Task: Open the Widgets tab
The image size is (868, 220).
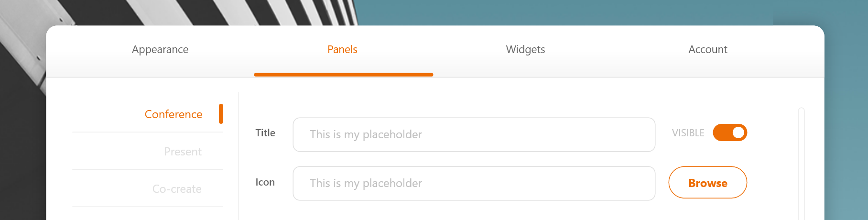Action: (525, 50)
